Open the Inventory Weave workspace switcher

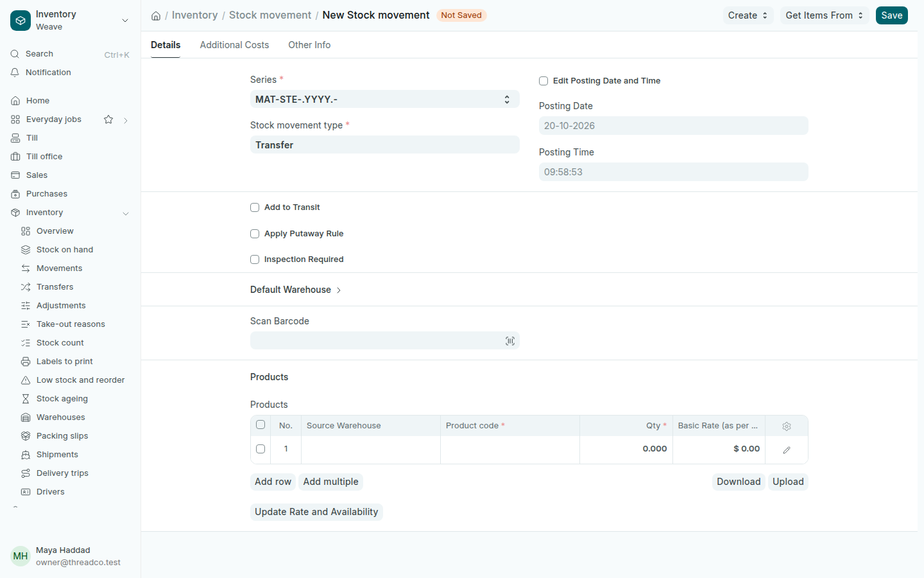71,21
